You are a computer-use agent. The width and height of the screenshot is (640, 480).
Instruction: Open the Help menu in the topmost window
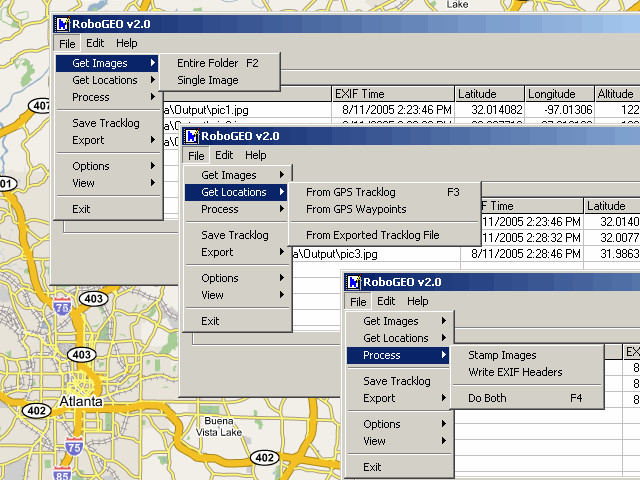point(126,43)
